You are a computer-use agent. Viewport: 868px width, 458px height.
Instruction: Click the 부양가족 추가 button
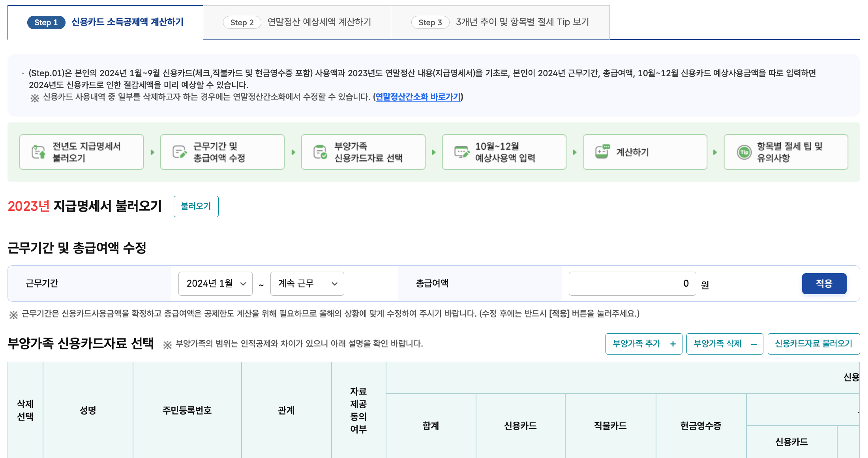click(643, 343)
